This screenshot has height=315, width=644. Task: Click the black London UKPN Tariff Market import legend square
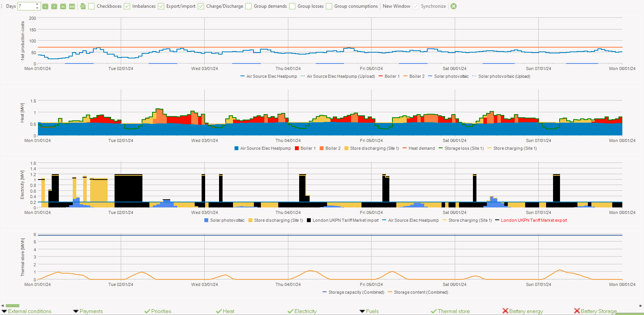(x=309, y=220)
